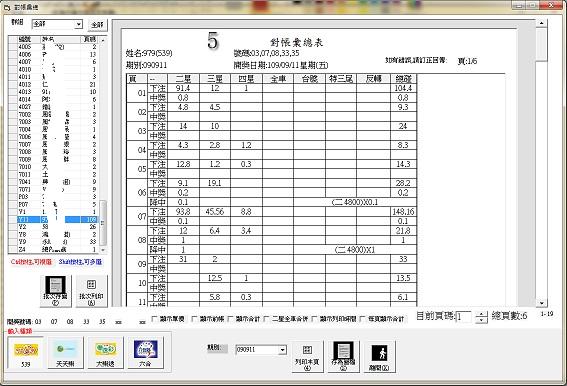Click the current page number input field
This screenshot has width=567, height=386.
click(x=464, y=317)
